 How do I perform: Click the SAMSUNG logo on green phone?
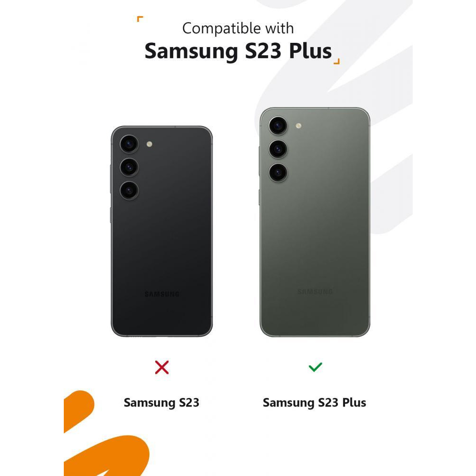315,292
